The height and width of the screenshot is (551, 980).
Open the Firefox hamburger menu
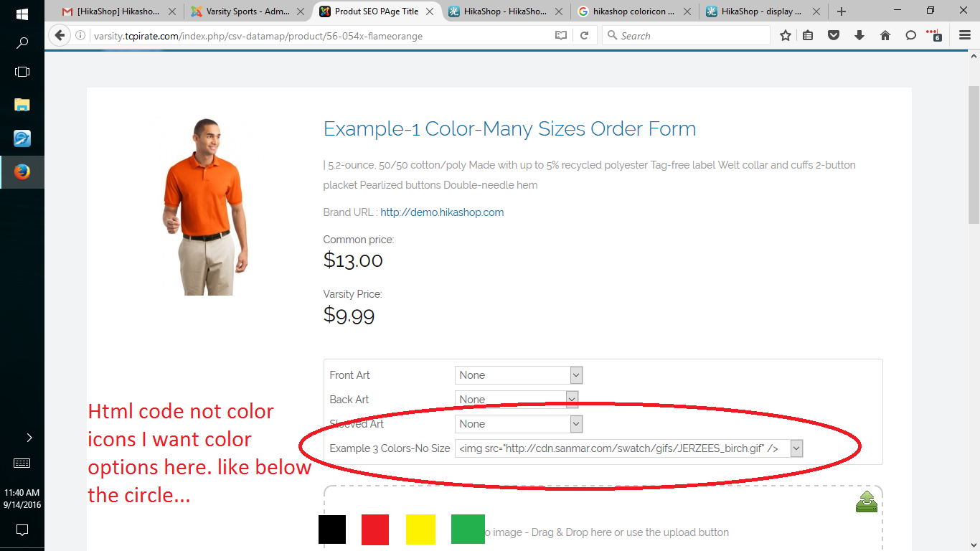click(964, 35)
